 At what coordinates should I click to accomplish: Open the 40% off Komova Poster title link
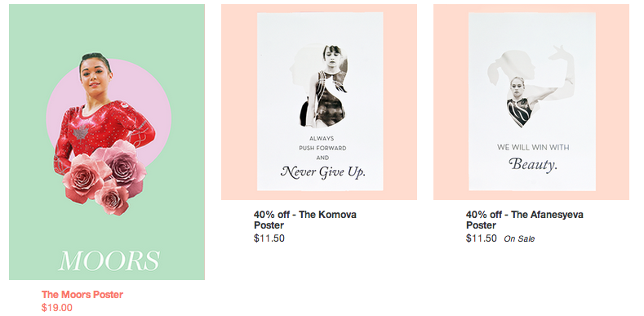(305, 220)
